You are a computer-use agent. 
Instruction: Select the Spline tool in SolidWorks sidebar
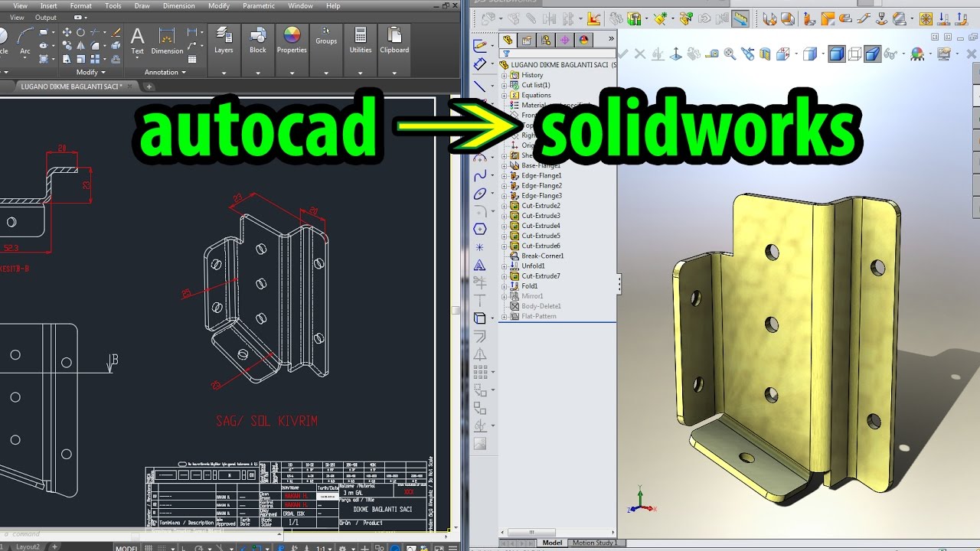coord(480,176)
